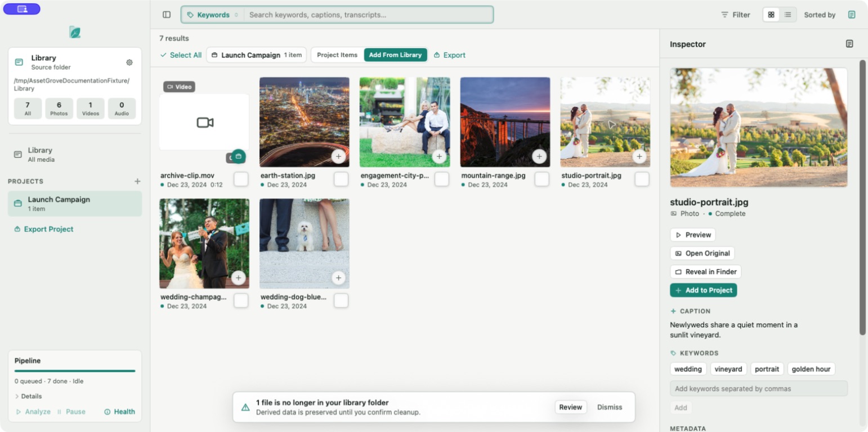The width and height of the screenshot is (868, 432).
Task: Open library settings gear icon
Action: pyautogui.click(x=129, y=62)
